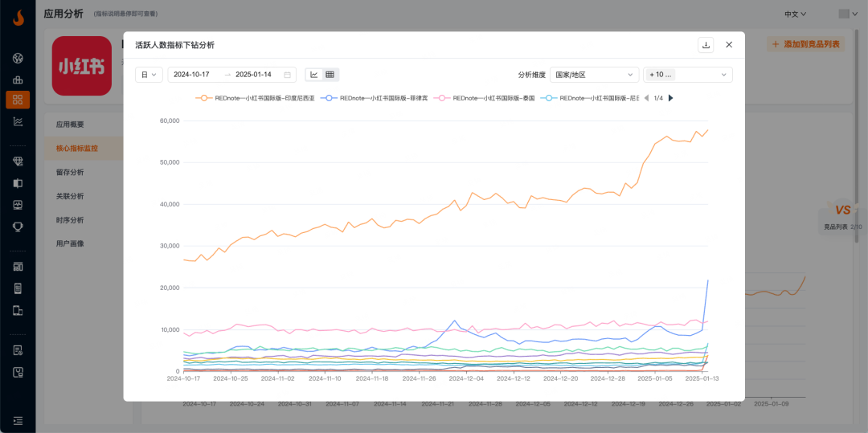Click the calendar icon in date range

[287, 75]
